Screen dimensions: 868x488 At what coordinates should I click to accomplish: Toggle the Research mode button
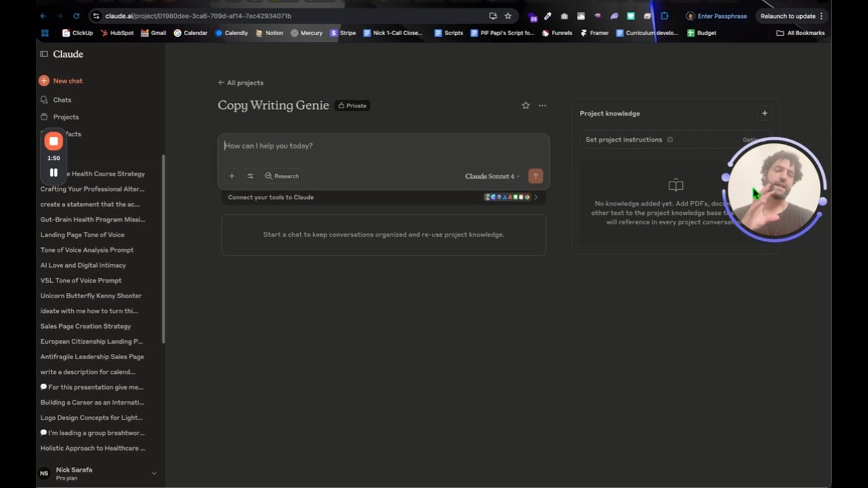282,176
